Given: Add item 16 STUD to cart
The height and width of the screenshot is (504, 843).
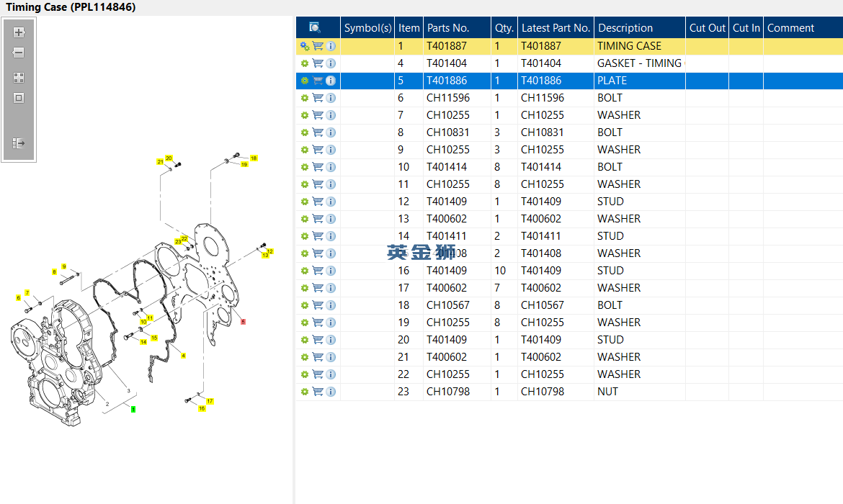Looking at the screenshot, I should [x=318, y=271].
